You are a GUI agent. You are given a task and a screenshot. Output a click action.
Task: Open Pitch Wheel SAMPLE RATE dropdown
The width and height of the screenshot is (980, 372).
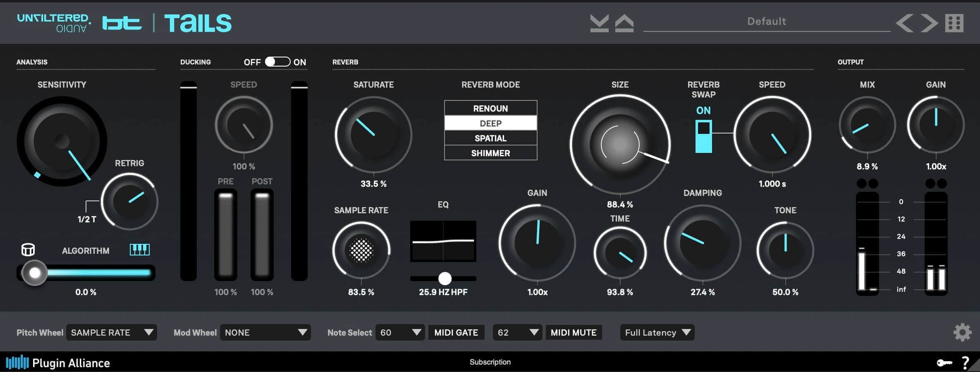tap(112, 332)
